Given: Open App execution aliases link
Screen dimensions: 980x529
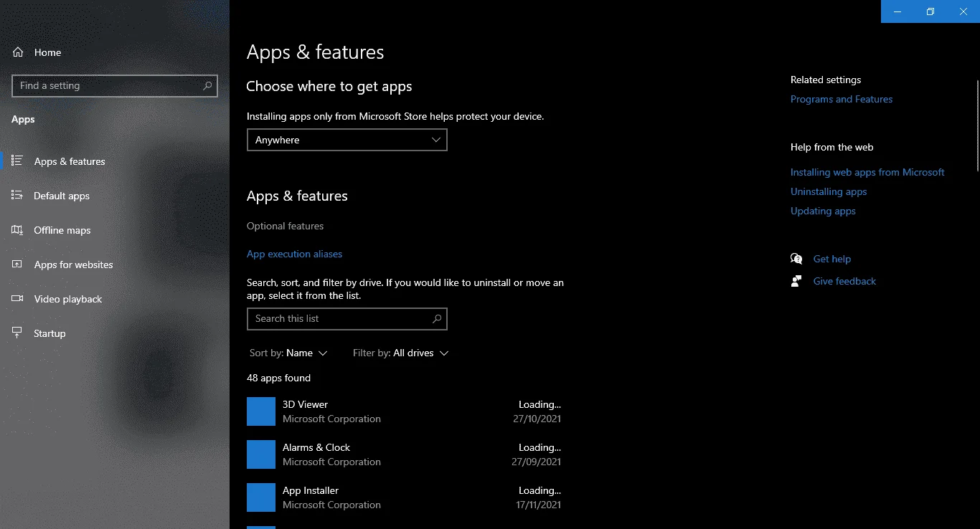Looking at the screenshot, I should click(x=294, y=254).
